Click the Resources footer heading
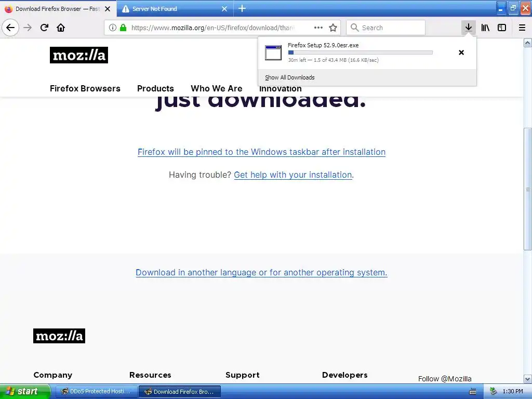532x399 pixels. click(150, 375)
